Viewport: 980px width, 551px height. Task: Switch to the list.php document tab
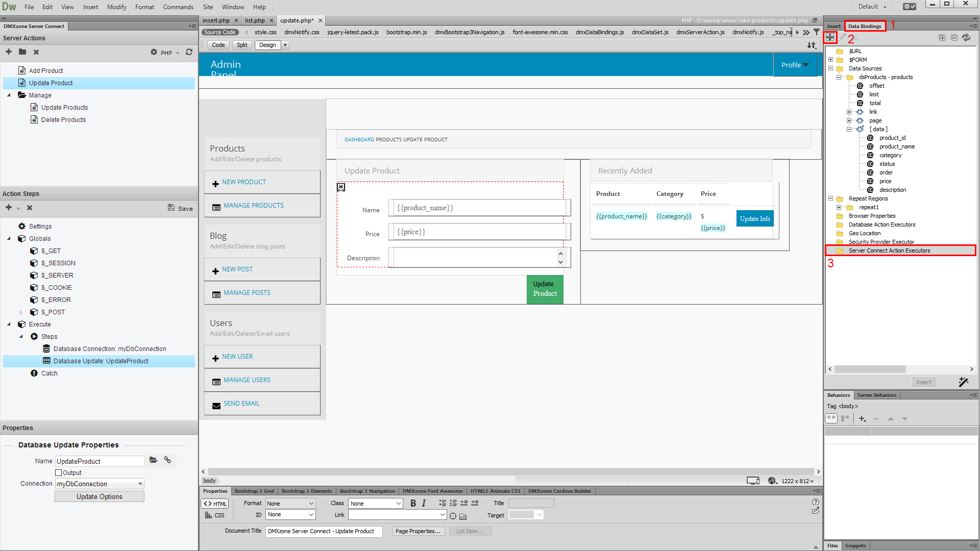(x=255, y=20)
